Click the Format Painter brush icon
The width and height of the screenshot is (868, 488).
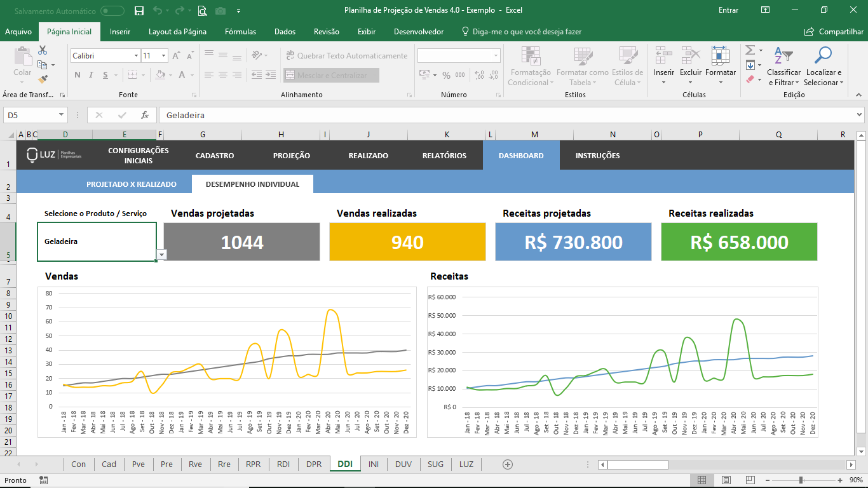(x=43, y=80)
